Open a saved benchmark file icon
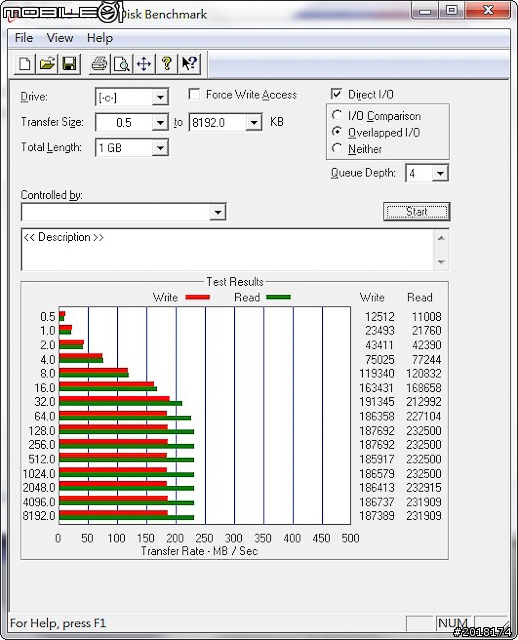The height and width of the screenshot is (640, 518). [x=47, y=64]
